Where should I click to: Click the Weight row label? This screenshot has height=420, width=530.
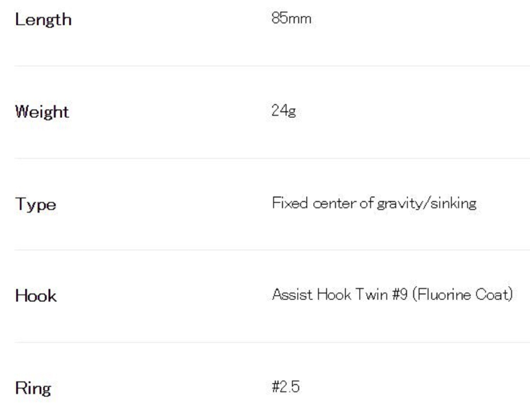pyautogui.click(x=42, y=111)
